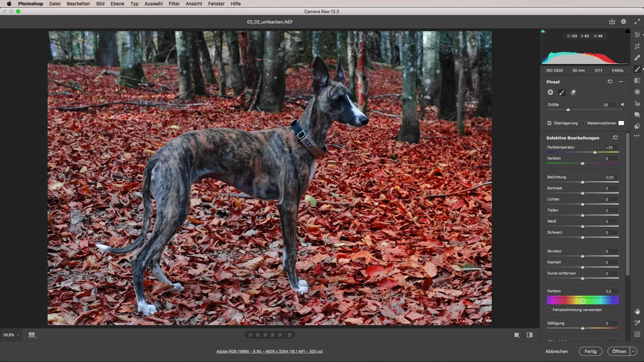Click the Belichtung slider handle

point(583,182)
